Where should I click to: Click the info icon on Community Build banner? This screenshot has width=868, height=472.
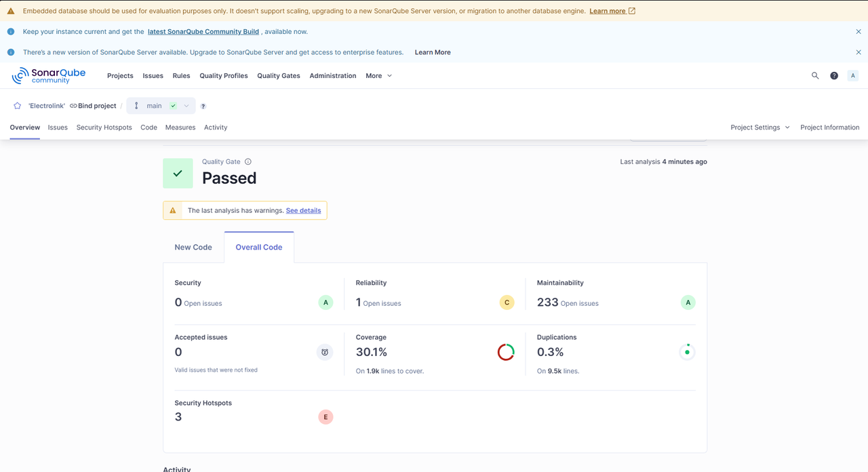click(x=11, y=32)
